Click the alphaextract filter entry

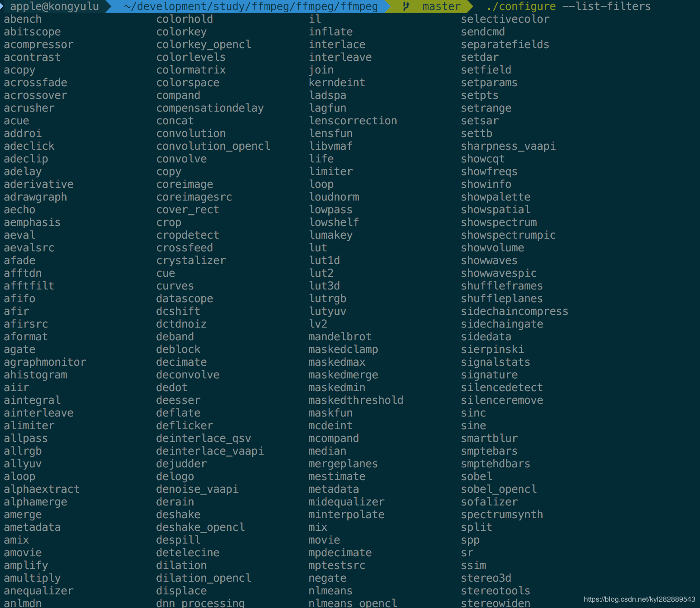point(42,489)
